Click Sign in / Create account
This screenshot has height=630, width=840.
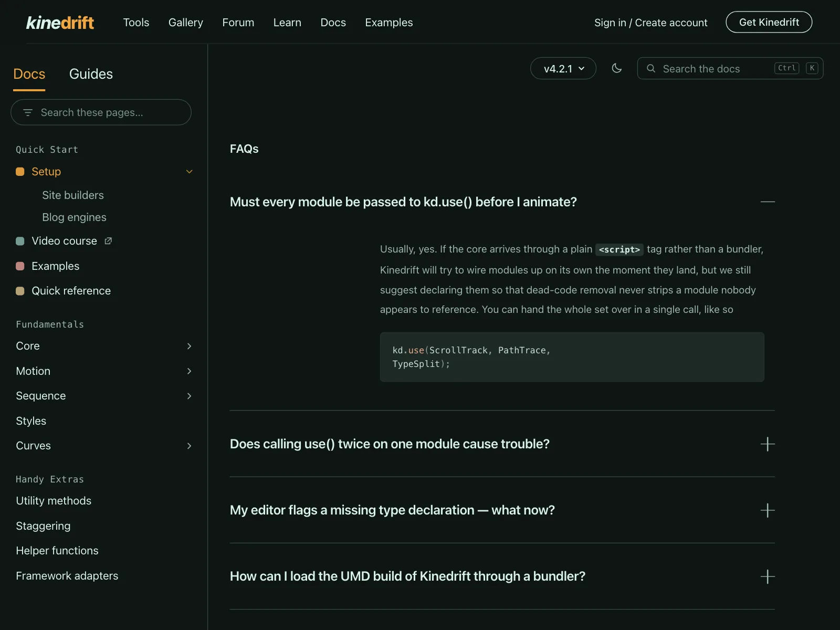click(651, 23)
